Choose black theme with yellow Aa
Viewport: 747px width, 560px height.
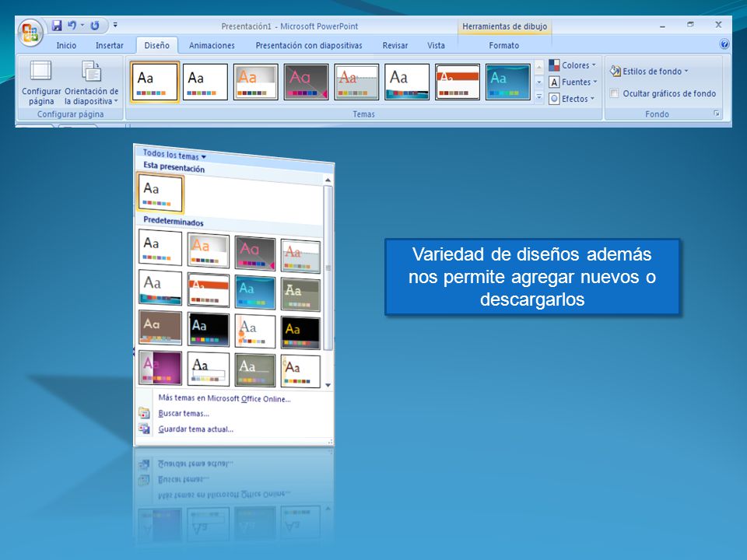tap(300, 332)
